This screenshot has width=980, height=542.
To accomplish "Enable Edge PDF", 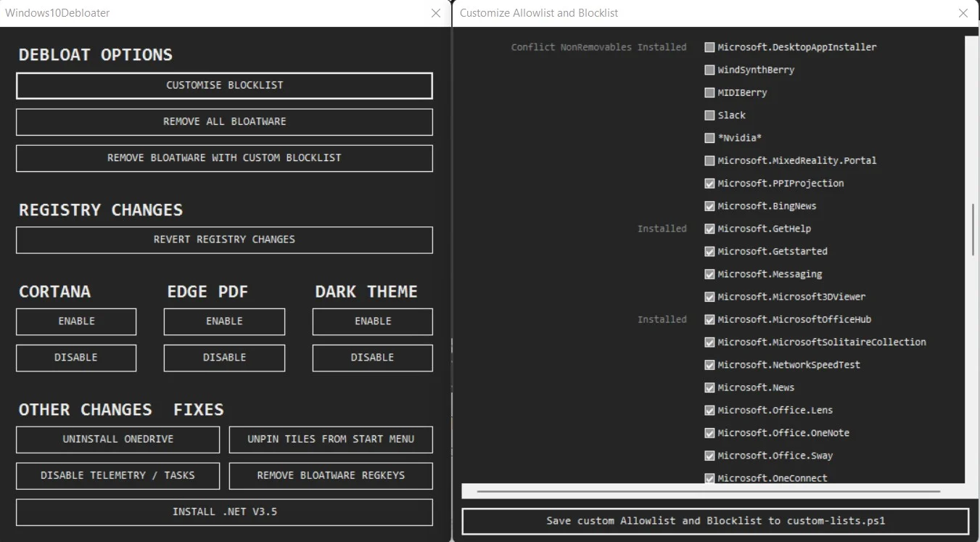I will 224,321.
